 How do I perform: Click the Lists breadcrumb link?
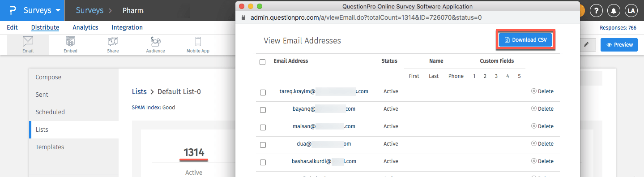point(139,91)
